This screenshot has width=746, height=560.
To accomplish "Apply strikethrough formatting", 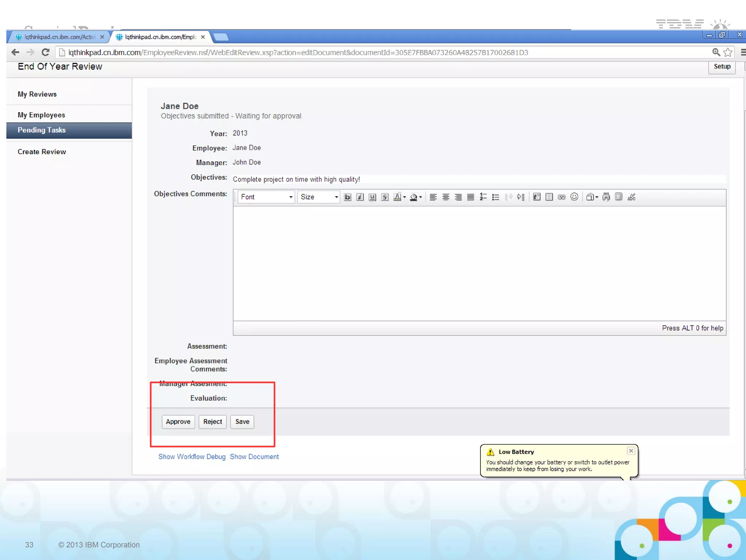I will point(385,197).
